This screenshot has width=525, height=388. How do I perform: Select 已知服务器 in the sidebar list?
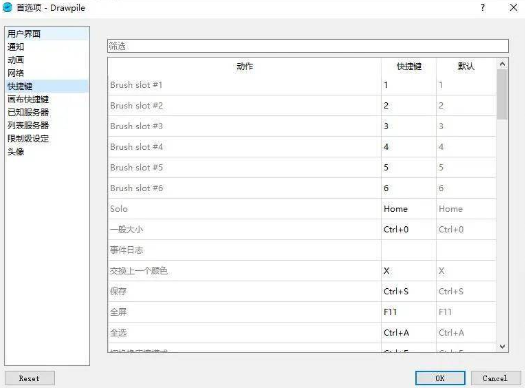[x=47, y=112]
